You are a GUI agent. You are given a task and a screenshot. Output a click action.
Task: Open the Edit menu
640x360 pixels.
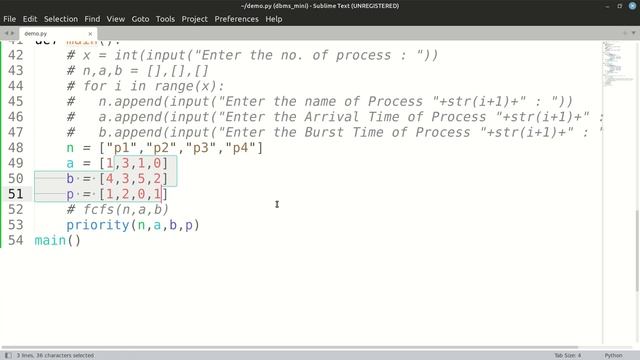pos(30,19)
